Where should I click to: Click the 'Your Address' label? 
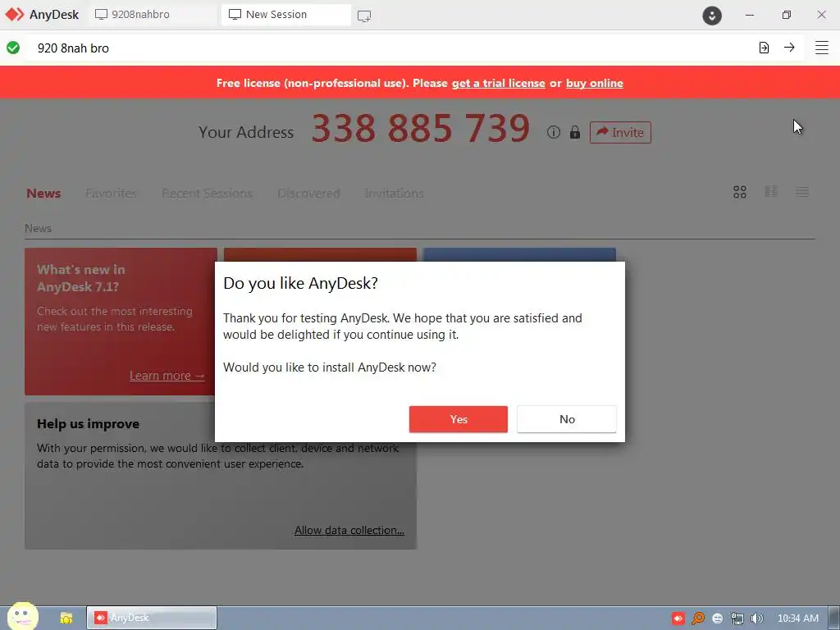(x=246, y=132)
